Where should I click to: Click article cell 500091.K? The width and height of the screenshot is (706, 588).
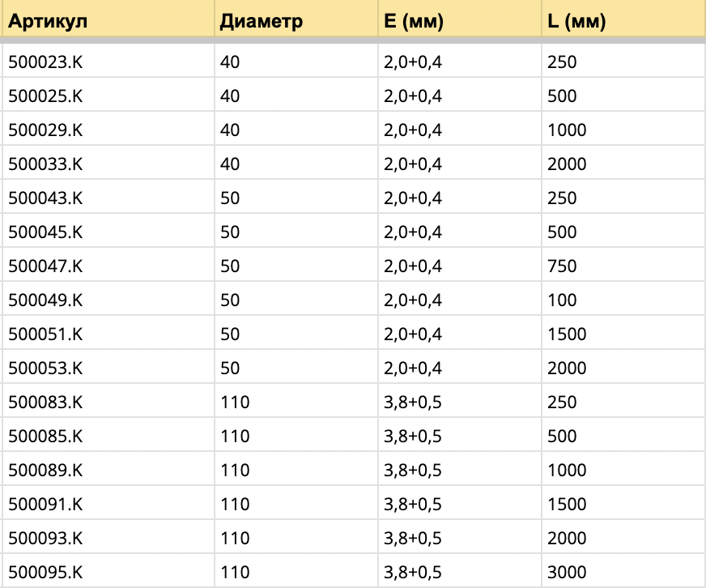[x=46, y=505]
